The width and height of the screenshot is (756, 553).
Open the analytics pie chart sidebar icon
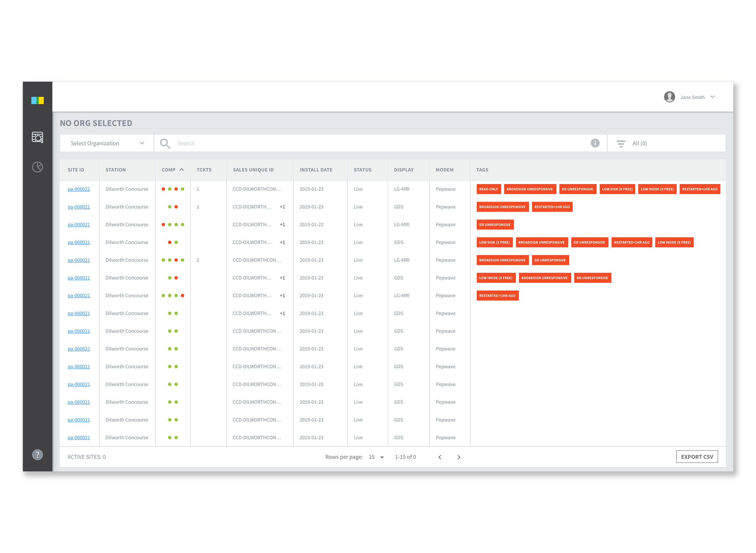click(x=37, y=167)
